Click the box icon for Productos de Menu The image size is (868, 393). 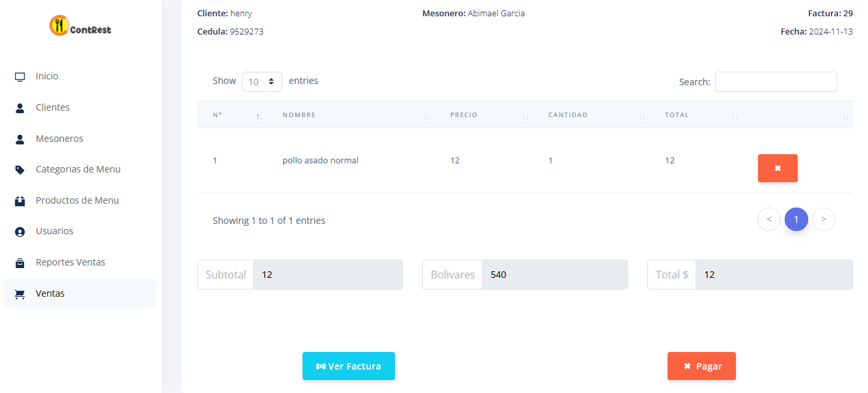click(20, 201)
